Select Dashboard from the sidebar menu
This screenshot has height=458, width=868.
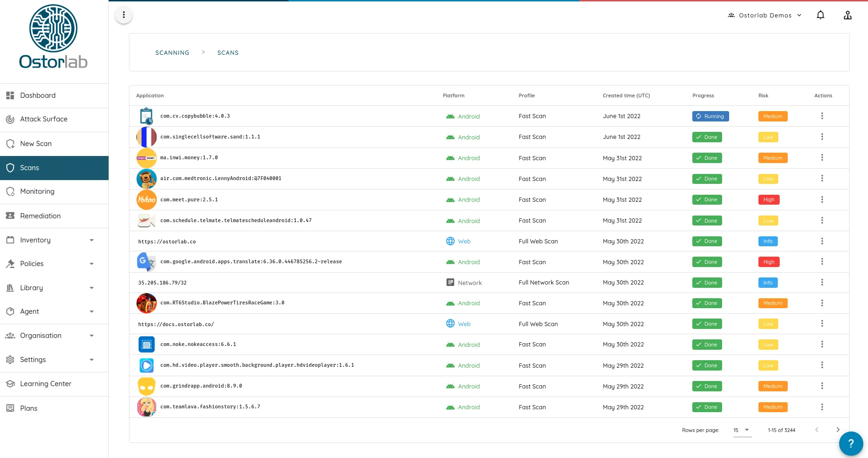[x=38, y=95]
